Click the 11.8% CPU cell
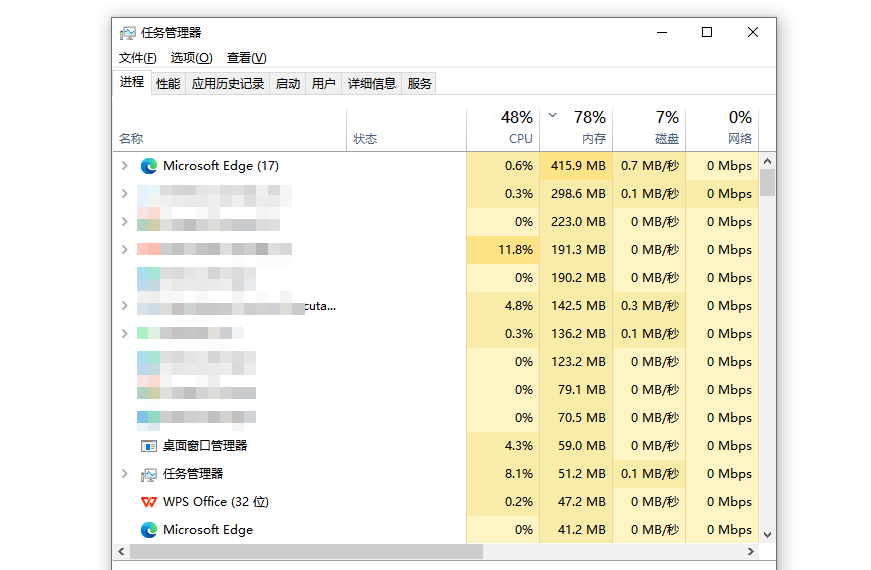The width and height of the screenshot is (871, 570). [x=503, y=249]
